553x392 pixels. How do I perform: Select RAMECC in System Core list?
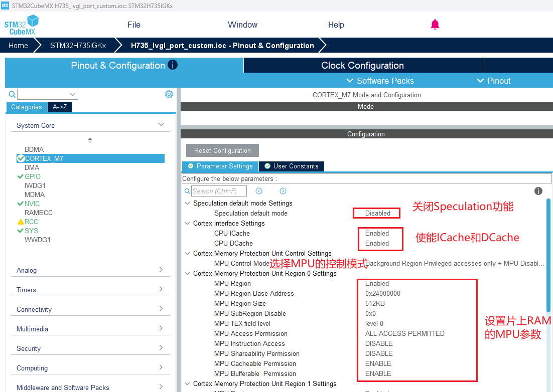click(x=39, y=213)
